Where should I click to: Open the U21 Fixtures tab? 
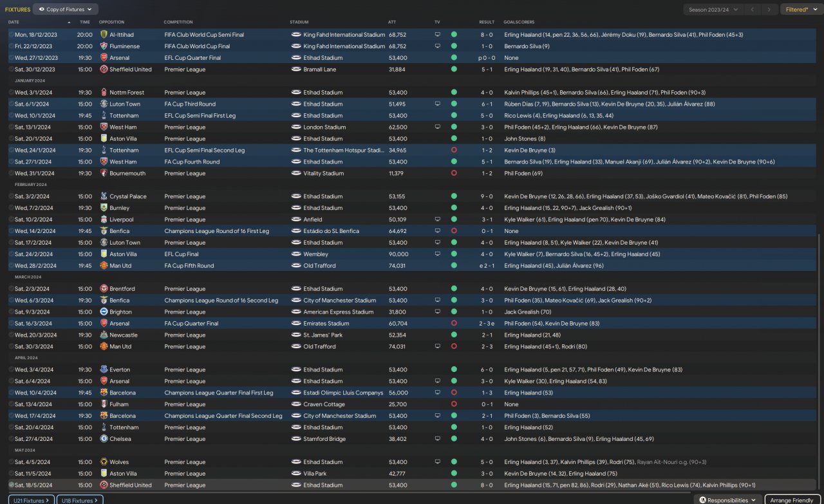(x=31, y=500)
